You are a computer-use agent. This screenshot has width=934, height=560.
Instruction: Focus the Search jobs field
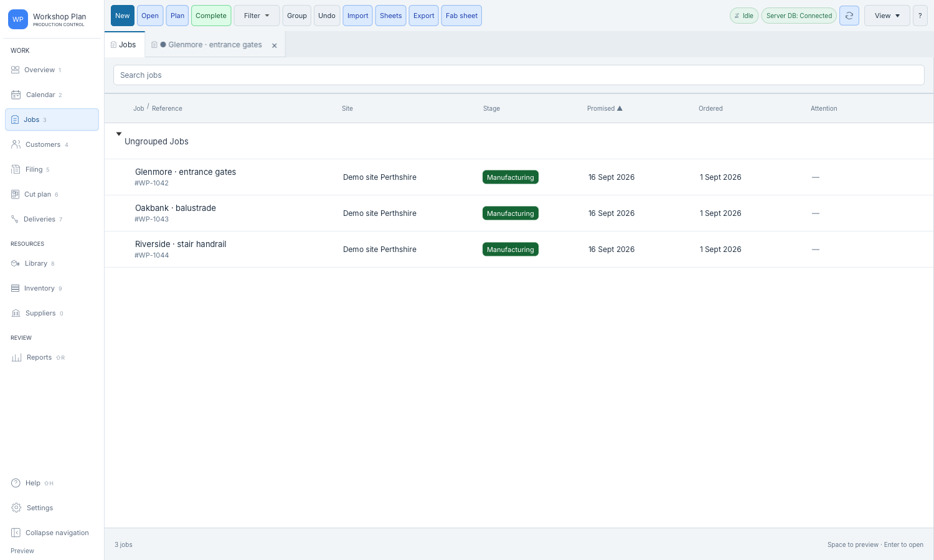[x=519, y=75]
